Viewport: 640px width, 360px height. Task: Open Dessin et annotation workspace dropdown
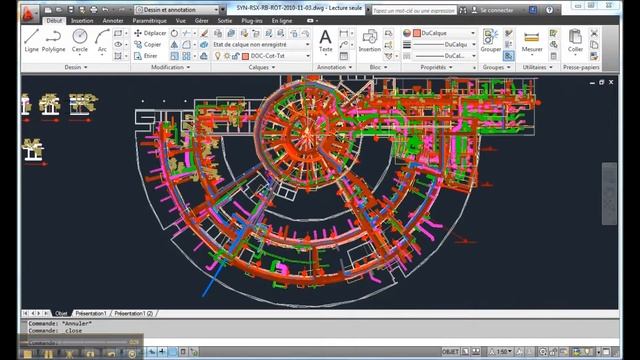pyautogui.click(x=177, y=9)
